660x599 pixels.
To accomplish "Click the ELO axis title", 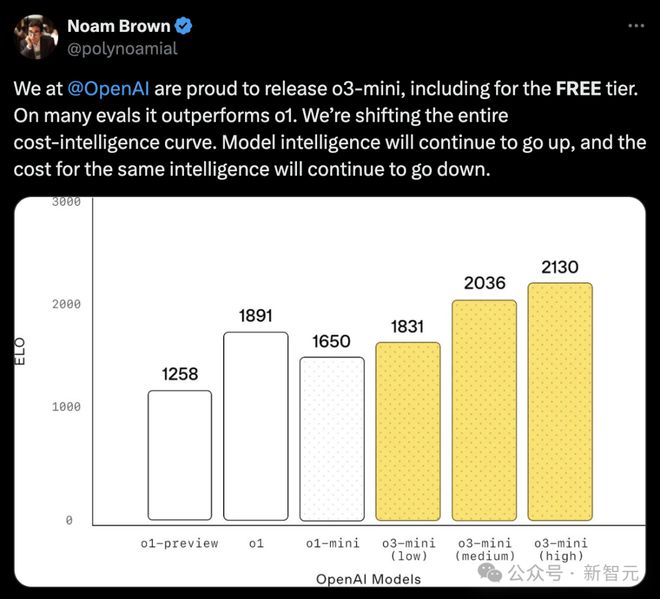I will pos(20,351).
